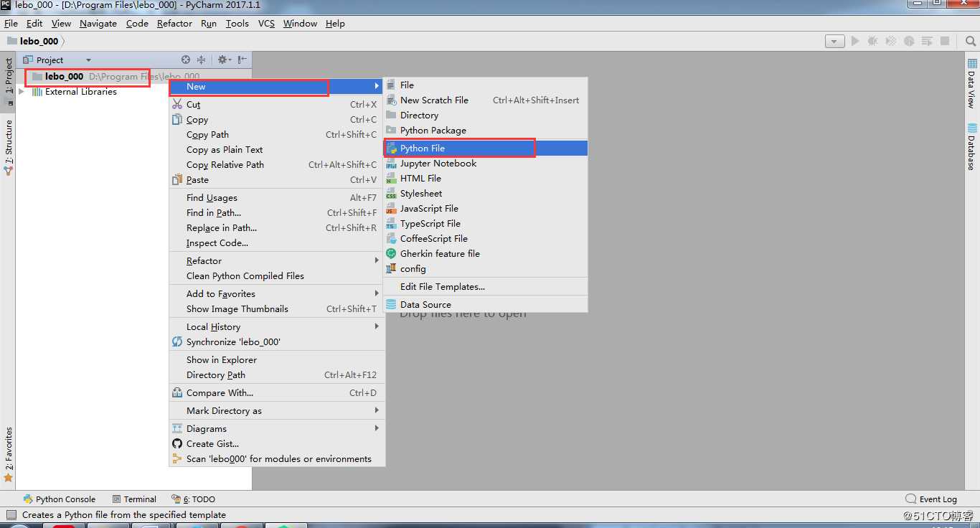Open the Tools menu
The height and width of the screenshot is (528, 980).
tap(237, 23)
